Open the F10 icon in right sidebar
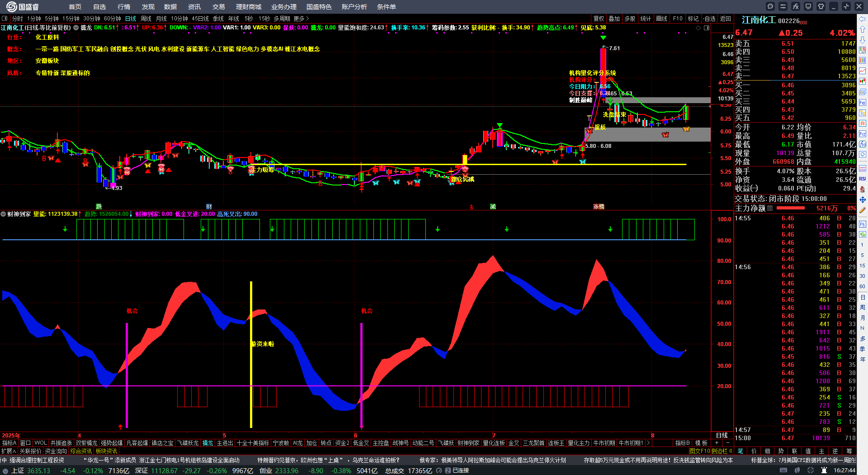Image resolution: width=868 pixels, height=475 pixels. click(863, 103)
